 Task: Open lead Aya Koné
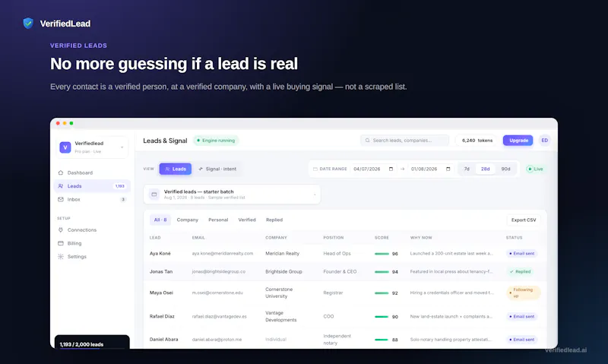pyautogui.click(x=160, y=254)
